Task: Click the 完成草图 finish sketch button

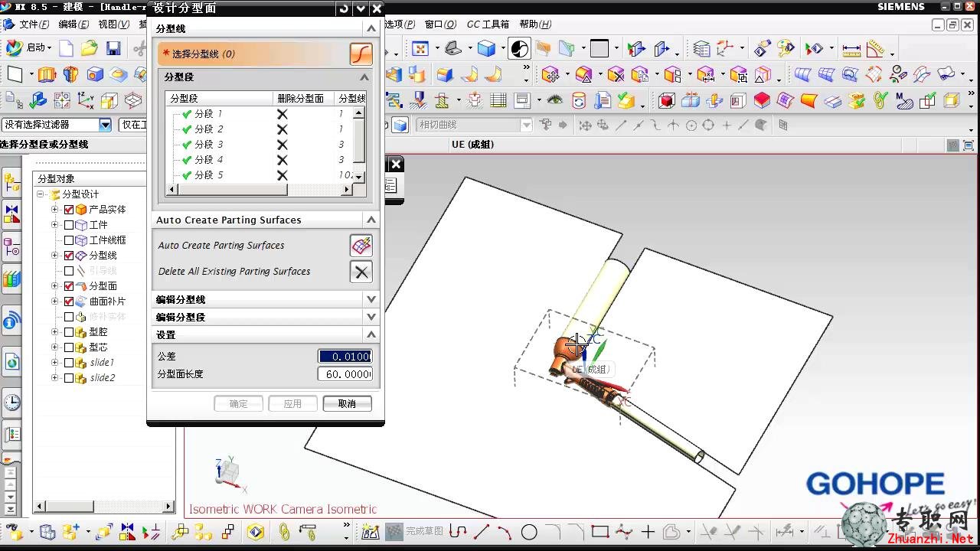Action: [414, 531]
